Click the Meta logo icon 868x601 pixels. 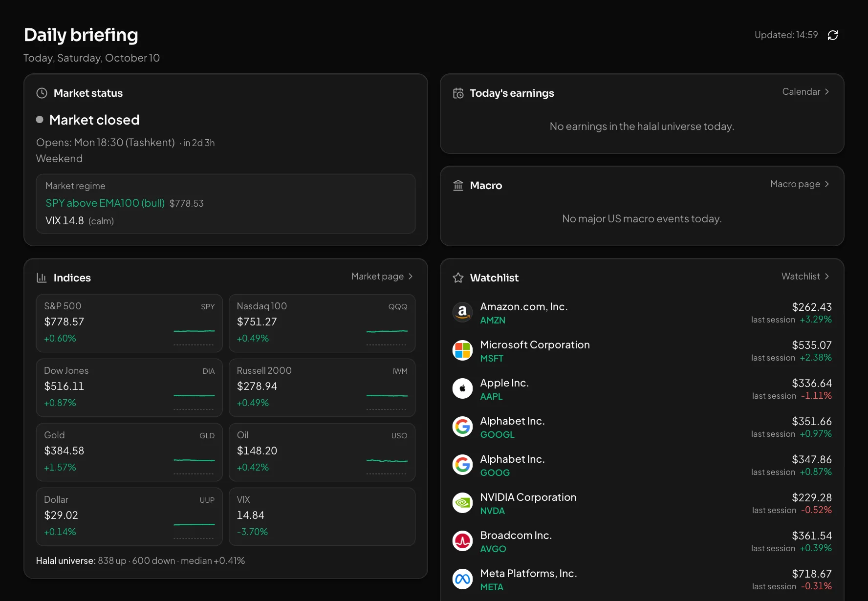click(x=462, y=579)
